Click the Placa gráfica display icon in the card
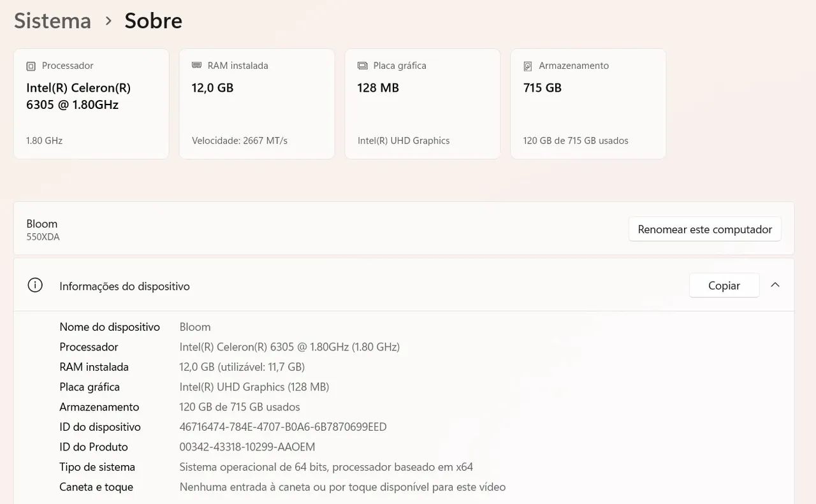816x504 pixels. coord(363,66)
